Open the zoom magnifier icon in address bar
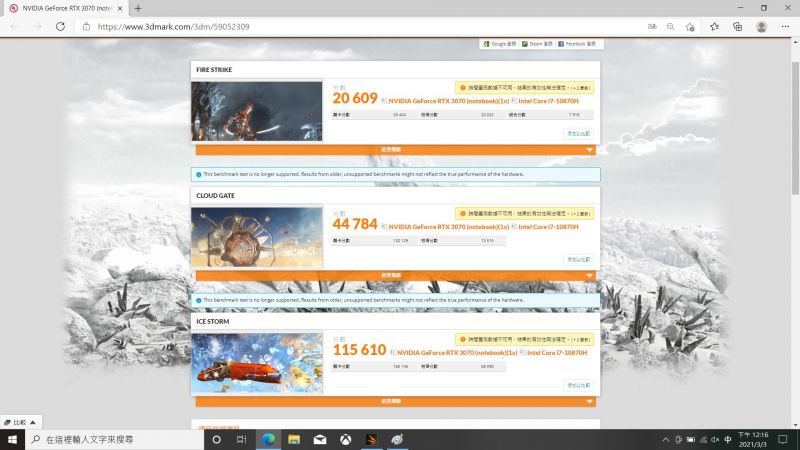The width and height of the screenshot is (800, 450). (670, 27)
